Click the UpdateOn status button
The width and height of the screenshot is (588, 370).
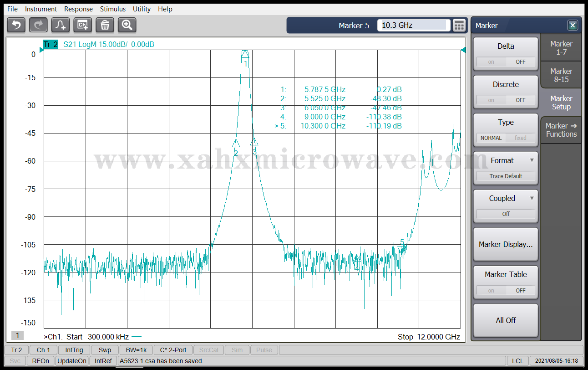tap(71, 361)
